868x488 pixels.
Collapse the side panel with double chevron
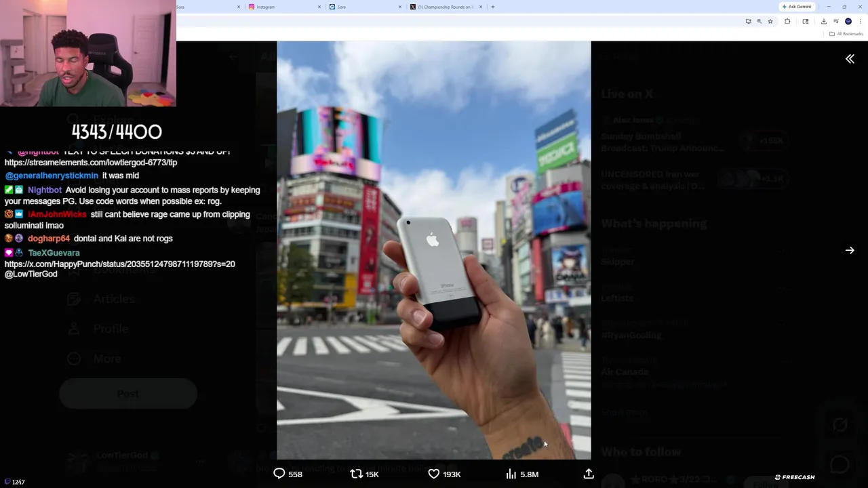point(850,59)
